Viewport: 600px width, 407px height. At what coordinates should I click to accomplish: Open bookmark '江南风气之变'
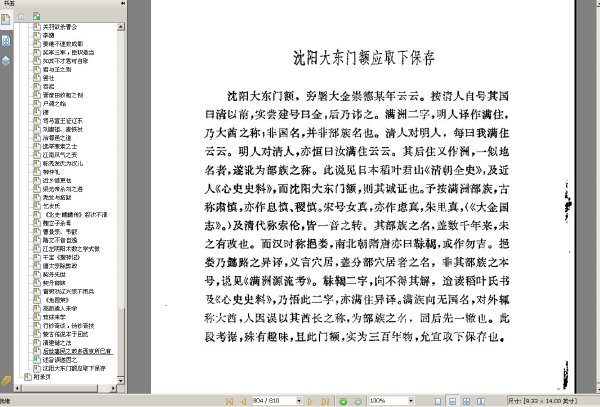pyautogui.click(x=60, y=155)
